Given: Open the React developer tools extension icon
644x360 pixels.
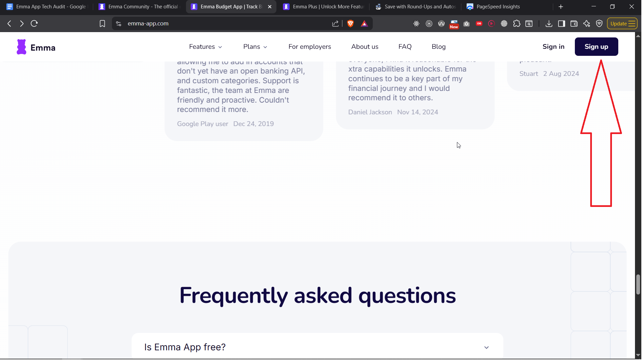Looking at the screenshot, I should (416, 23).
